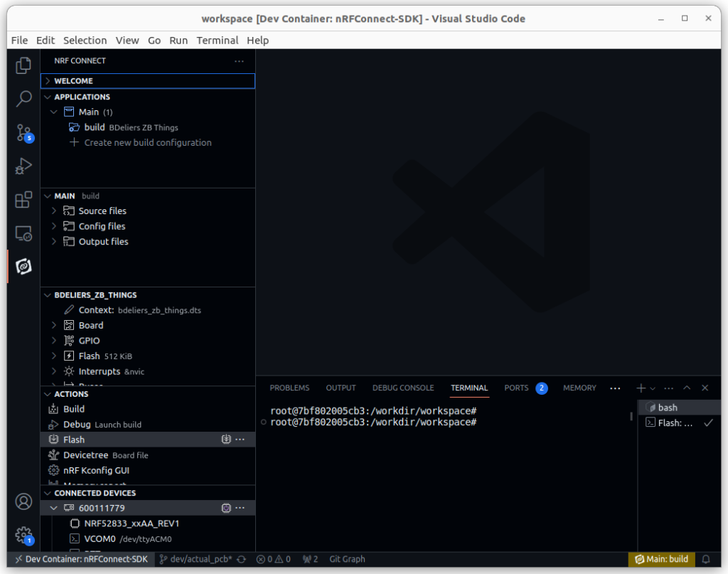Switch to the OUTPUT tab
The width and height of the screenshot is (728, 574).
click(x=341, y=388)
